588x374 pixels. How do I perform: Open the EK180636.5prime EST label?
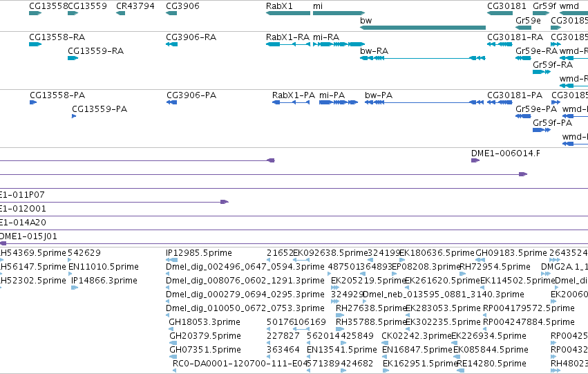437,253
